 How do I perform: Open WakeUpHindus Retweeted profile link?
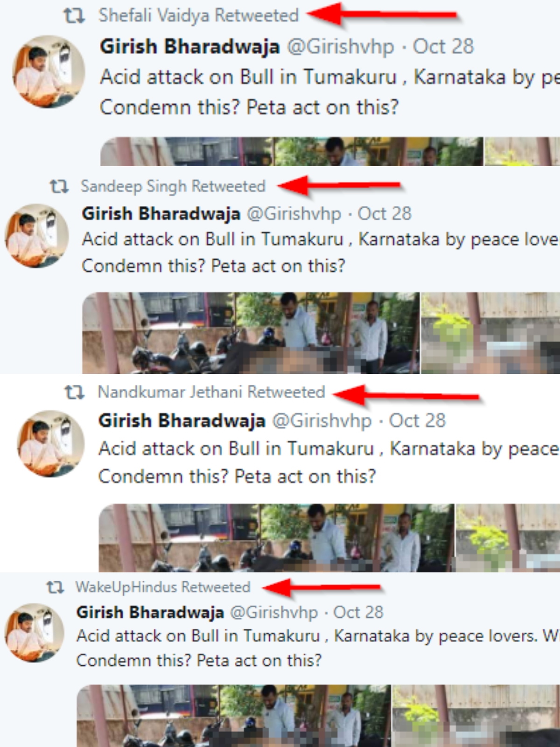click(x=163, y=587)
